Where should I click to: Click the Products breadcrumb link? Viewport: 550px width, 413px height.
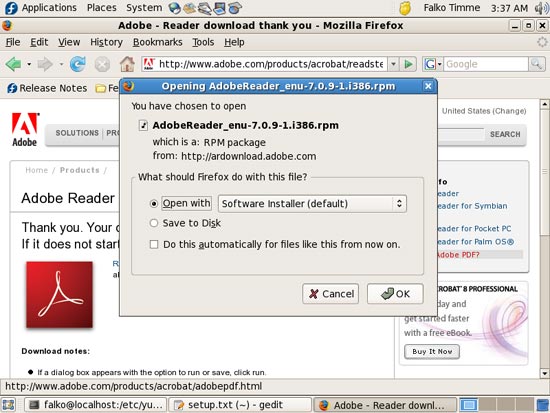pyautogui.click(x=80, y=170)
